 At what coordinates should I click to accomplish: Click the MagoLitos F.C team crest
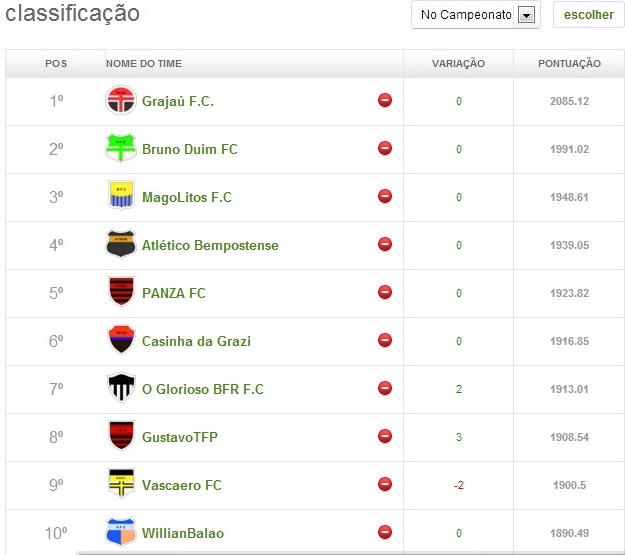tap(120, 197)
